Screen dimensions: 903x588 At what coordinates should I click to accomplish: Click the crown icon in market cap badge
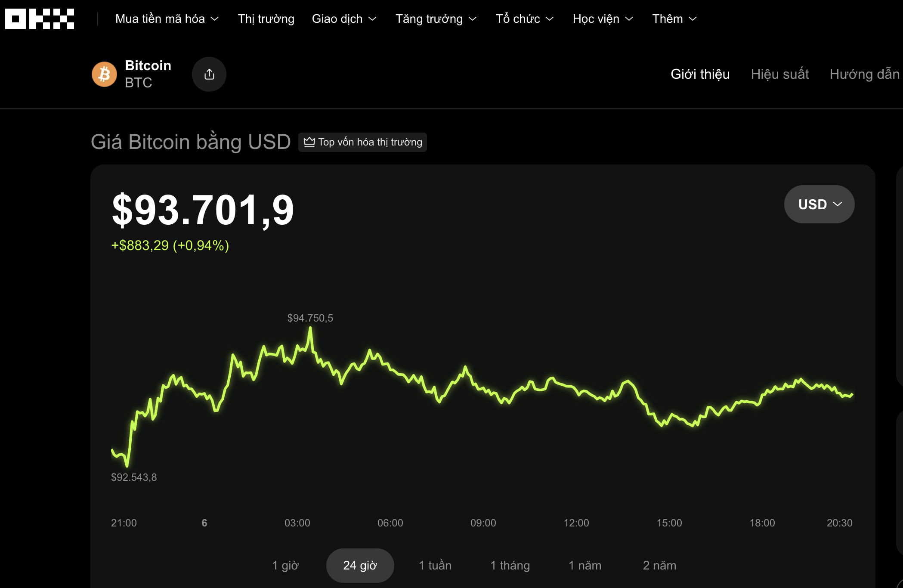click(x=309, y=142)
